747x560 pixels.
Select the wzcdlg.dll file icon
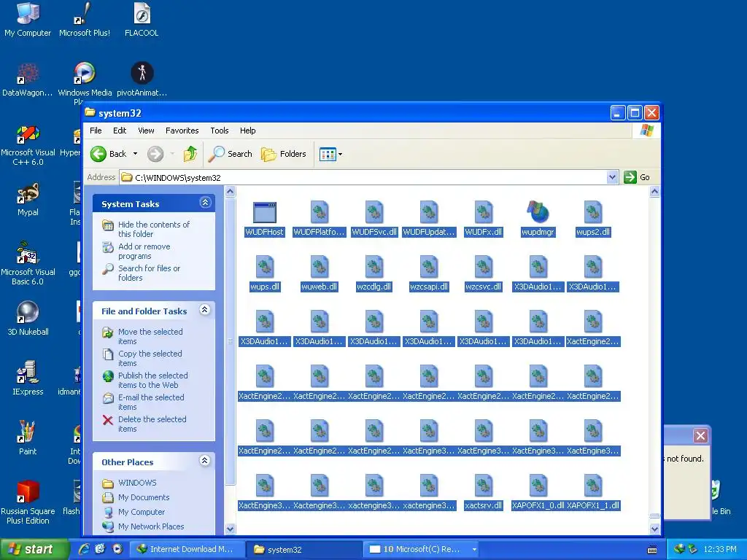click(x=374, y=267)
